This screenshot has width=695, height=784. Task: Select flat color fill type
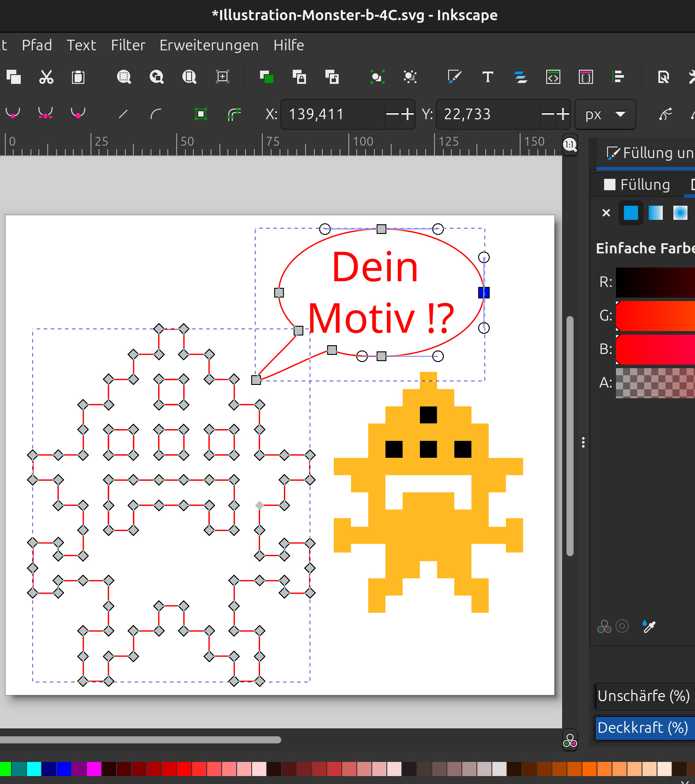(x=631, y=213)
